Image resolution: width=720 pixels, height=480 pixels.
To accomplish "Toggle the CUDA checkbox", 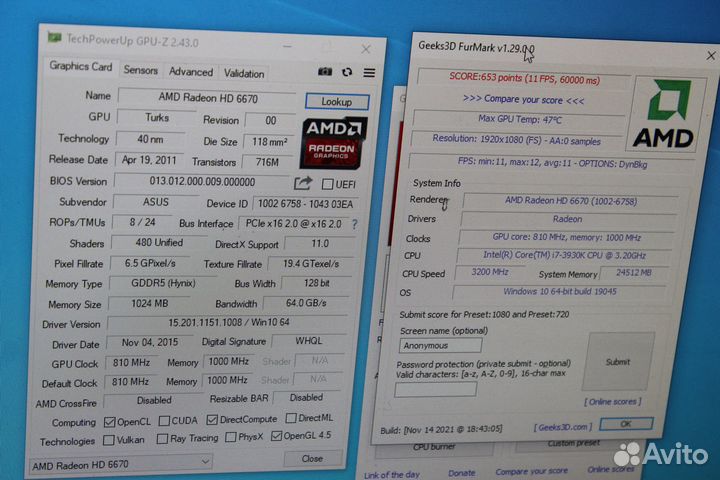I will 164,421.
